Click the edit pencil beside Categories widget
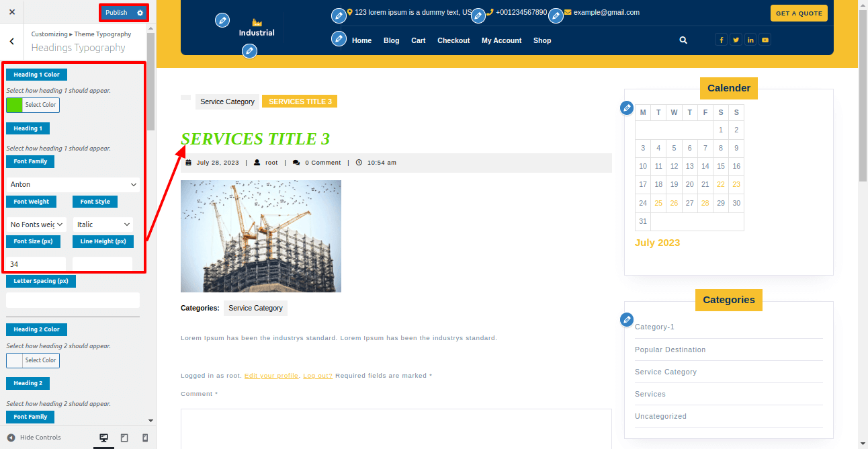The image size is (868, 449). point(626,319)
